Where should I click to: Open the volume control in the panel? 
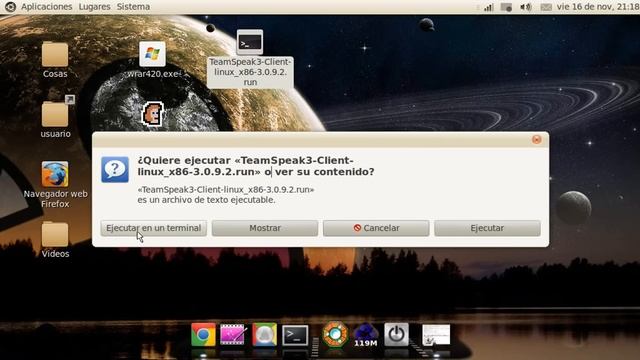[x=526, y=7]
